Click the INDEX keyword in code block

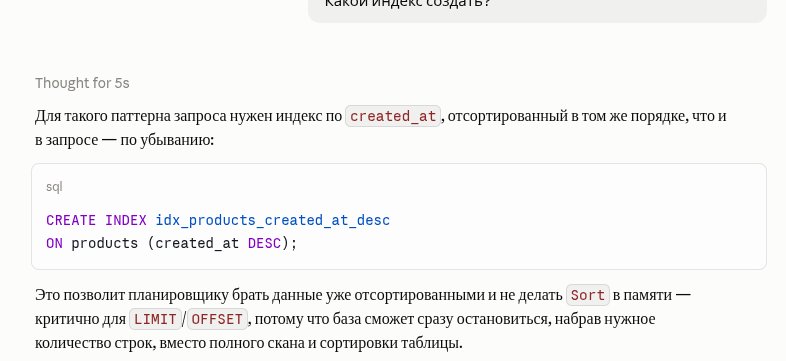[126, 221]
